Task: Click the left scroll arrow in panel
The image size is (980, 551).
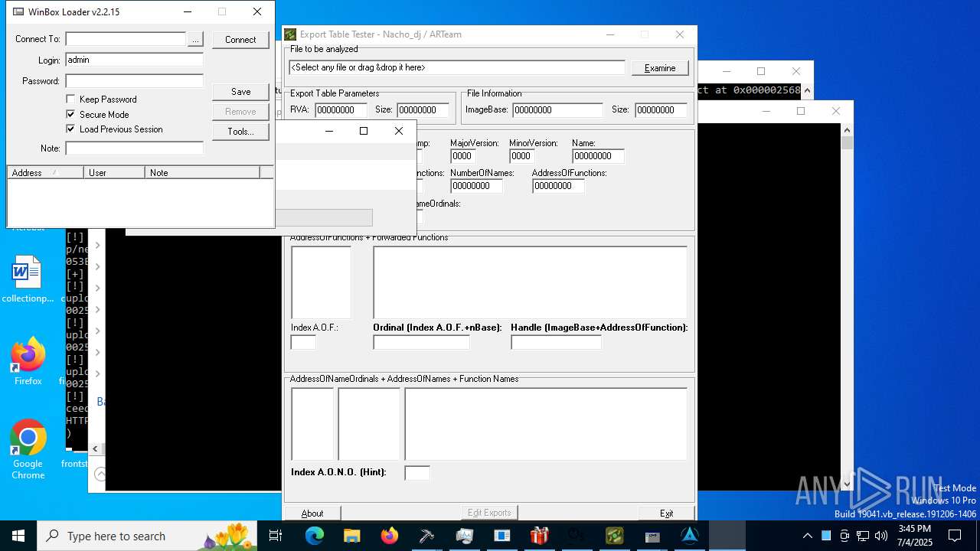Action: 96,449
